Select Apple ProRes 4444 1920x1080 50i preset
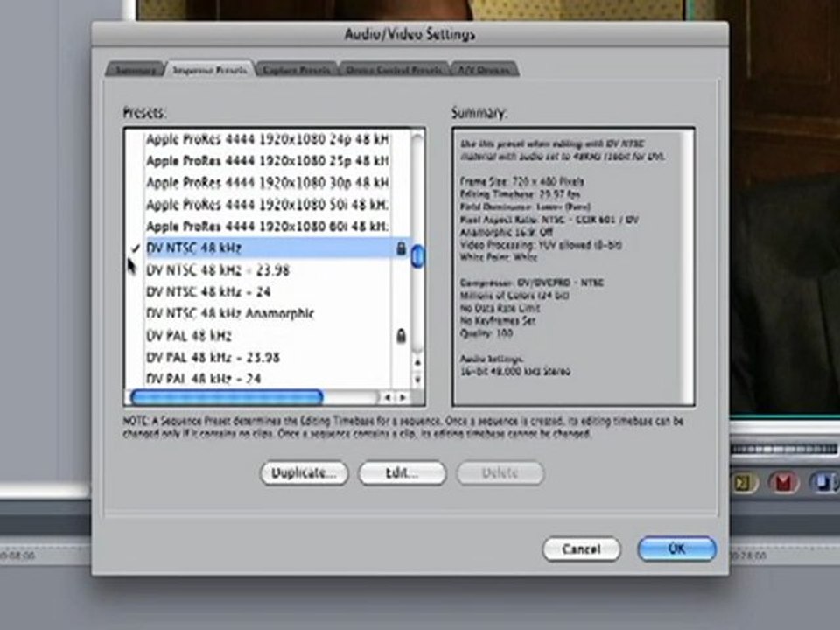 (x=268, y=204)
